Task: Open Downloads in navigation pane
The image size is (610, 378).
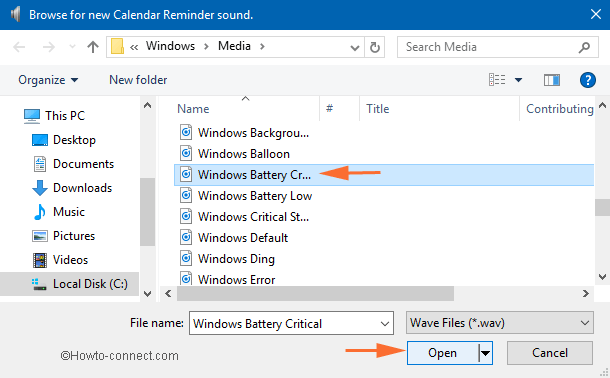Action: [x=72, y=188]
